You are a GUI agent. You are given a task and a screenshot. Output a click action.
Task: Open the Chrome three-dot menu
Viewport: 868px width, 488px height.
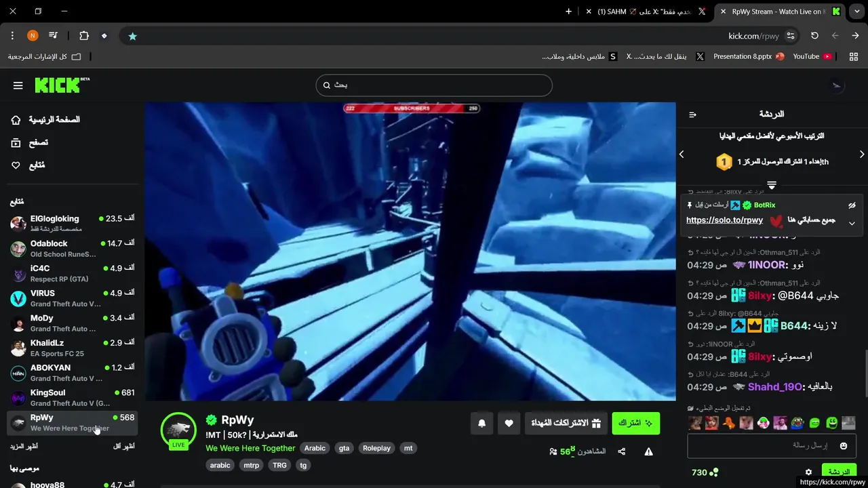[12, 36]
